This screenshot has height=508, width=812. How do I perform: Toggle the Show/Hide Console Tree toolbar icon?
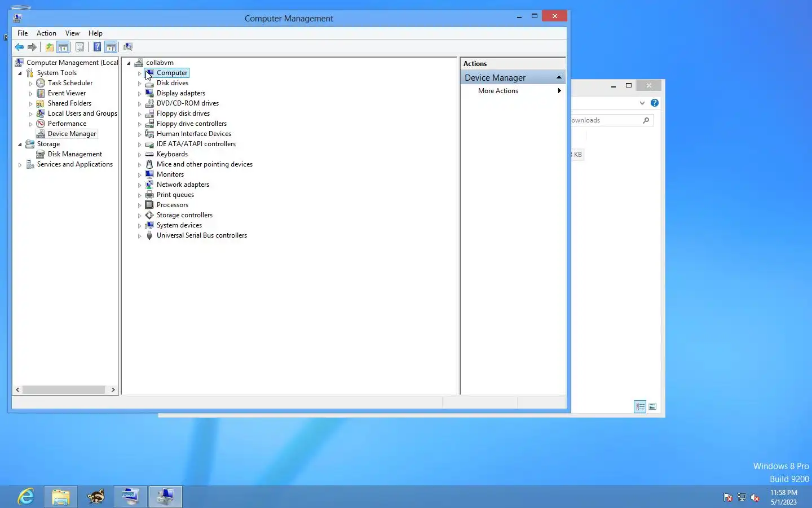coord(63,47)
